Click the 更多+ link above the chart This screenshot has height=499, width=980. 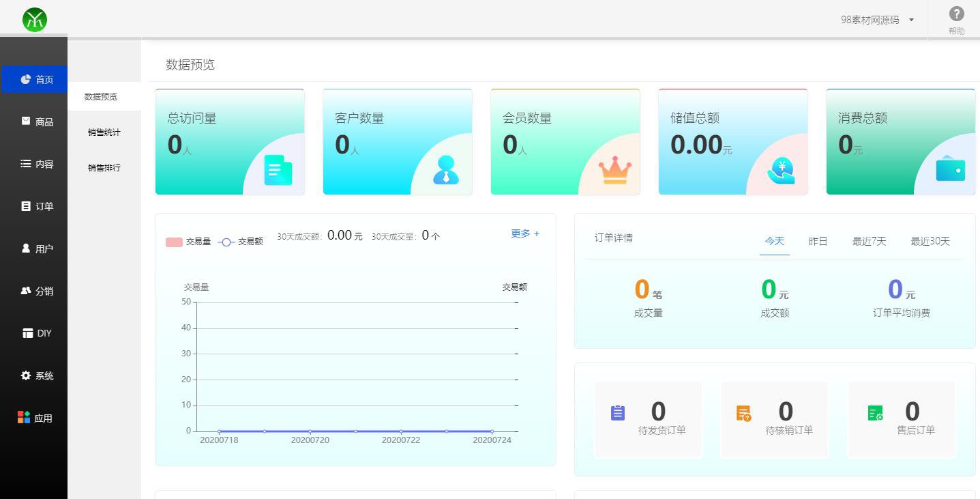click(x=524, y=233)
